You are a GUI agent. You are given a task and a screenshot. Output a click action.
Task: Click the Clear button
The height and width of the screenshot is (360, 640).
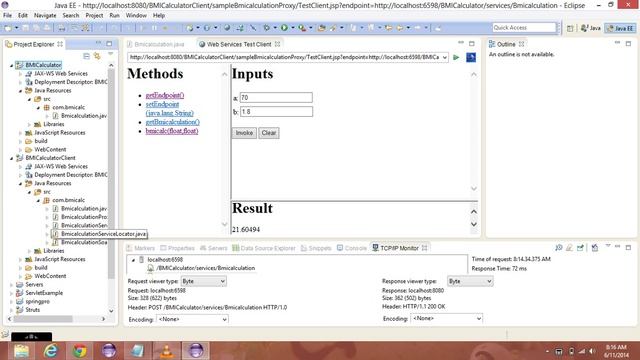269,133
